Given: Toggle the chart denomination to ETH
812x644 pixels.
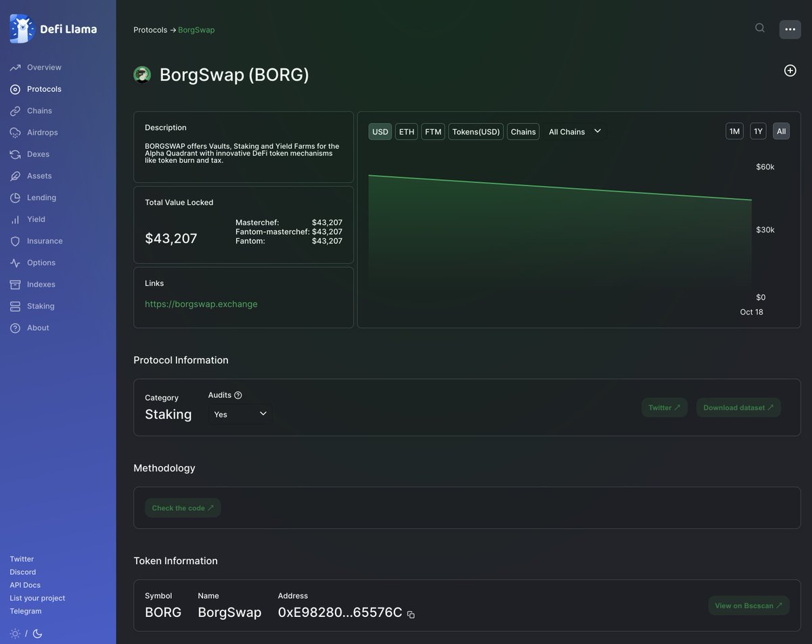Looking at the screenshot, I should click(x=406, y=131).
